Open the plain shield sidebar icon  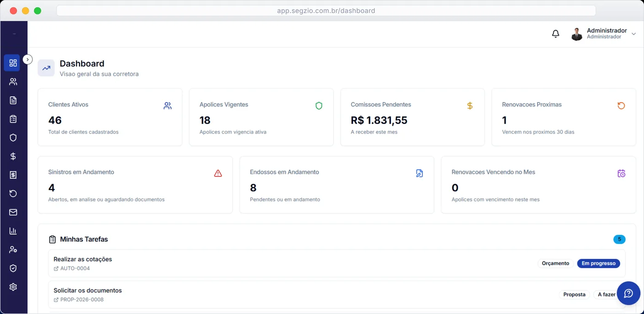tap(13, 138)
